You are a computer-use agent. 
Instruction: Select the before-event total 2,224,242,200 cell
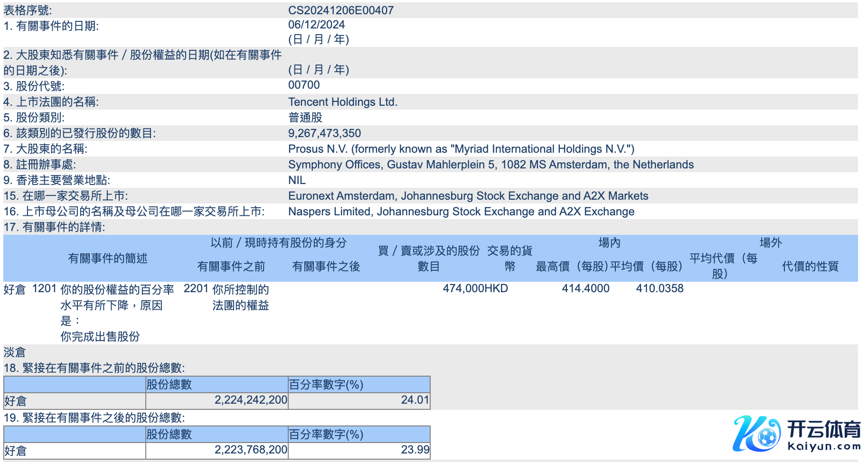251,400
